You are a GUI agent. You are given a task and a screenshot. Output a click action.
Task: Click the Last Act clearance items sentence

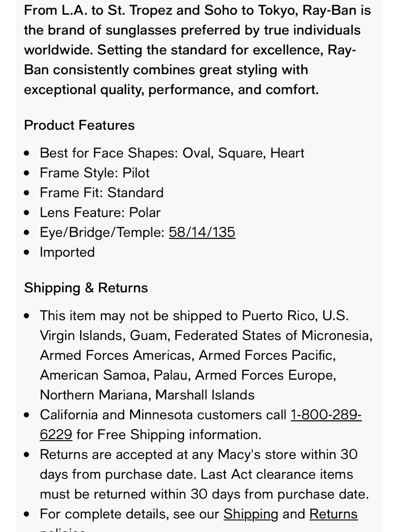click(x=205, y=484)
